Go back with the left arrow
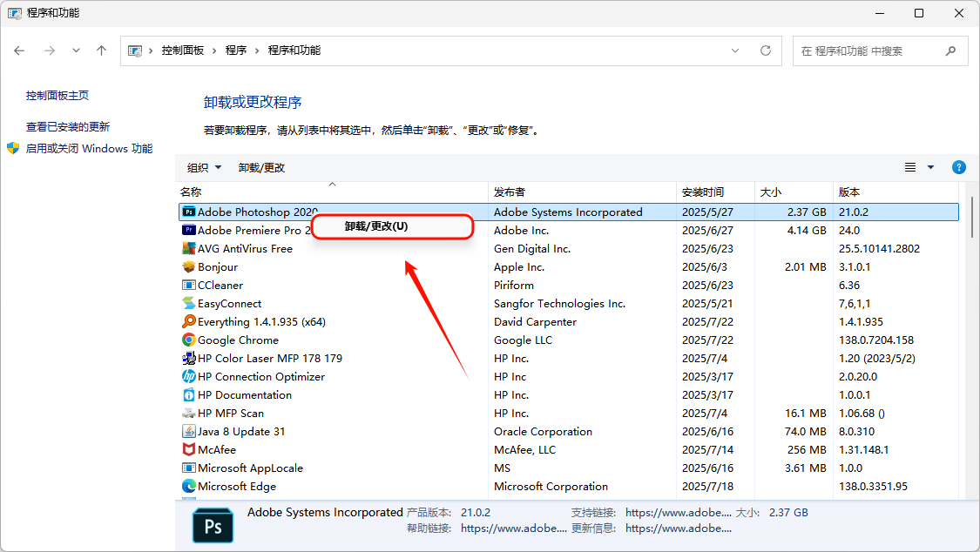 coord(19,50)
